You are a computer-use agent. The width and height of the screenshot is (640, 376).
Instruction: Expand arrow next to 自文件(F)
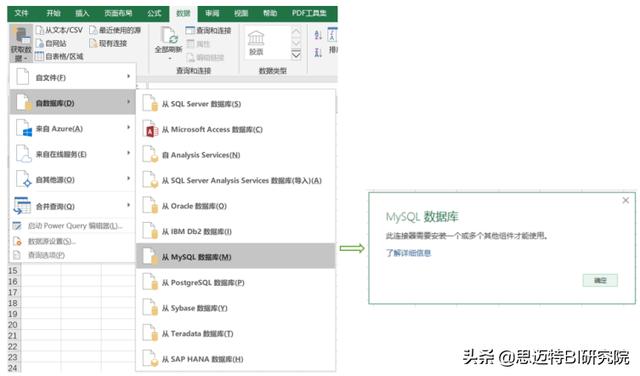click(128, 76)
